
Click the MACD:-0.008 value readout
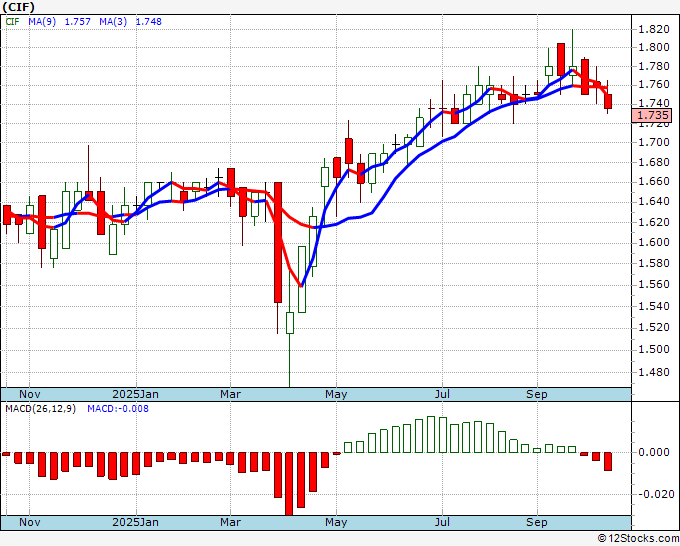[x=118, y=409]
